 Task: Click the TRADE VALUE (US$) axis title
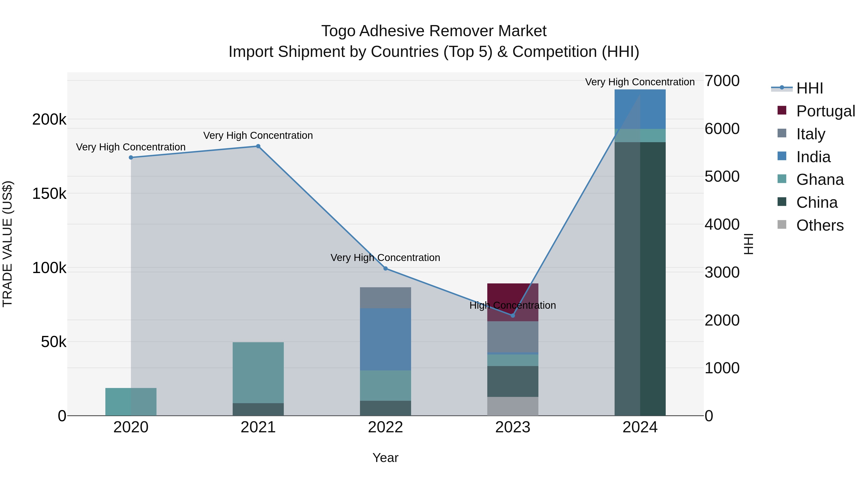pos(7,244)
